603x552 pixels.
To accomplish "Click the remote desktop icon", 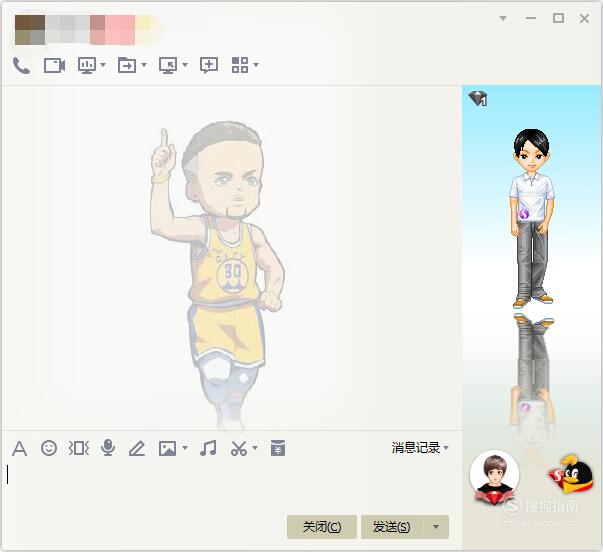I will click(168, 65).
